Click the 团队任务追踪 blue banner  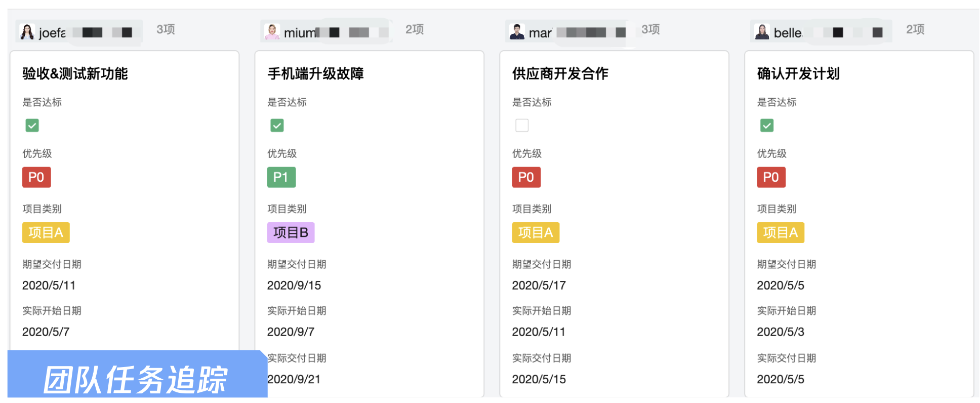click(136, 378)
